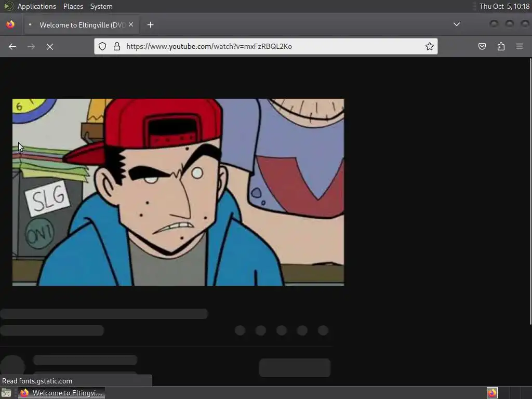Close the Welcome to Eltingville tab

pos(131,24)
